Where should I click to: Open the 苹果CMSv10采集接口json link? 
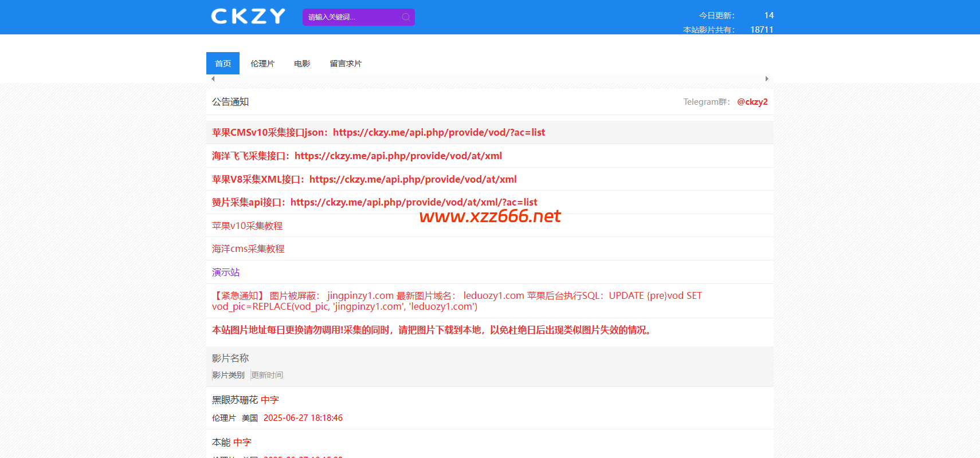click(x=378, y=132)
